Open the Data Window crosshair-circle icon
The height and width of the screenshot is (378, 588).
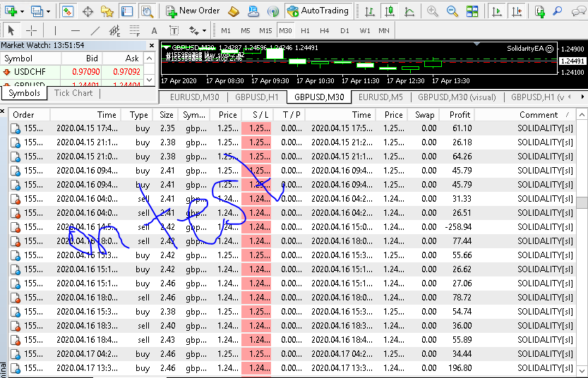point(88,11)
